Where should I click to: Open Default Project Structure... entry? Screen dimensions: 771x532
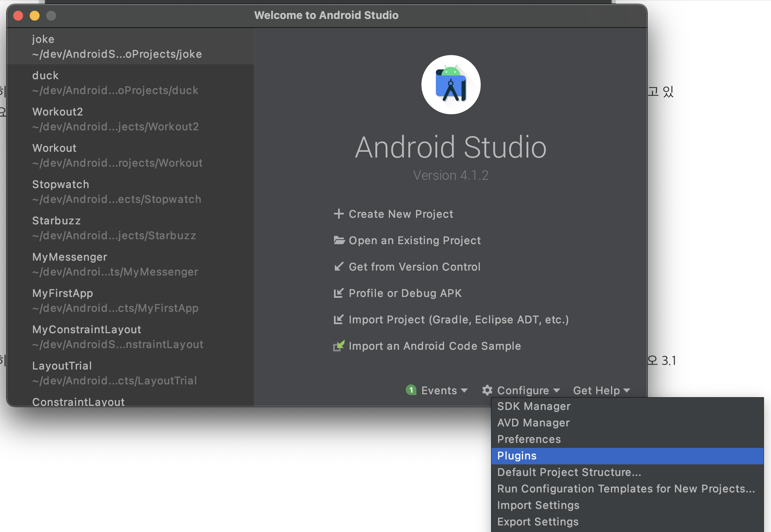pos(627,472)
